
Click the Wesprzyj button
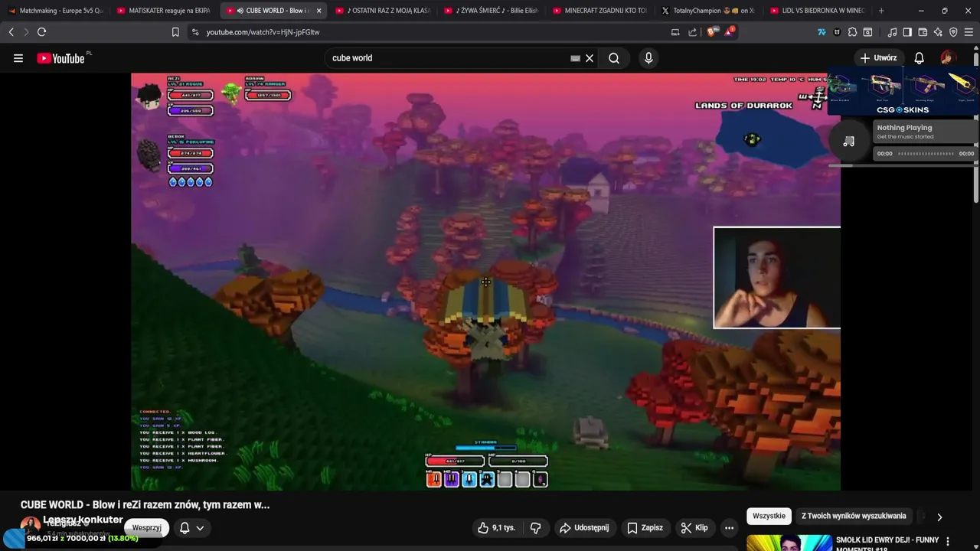click(x=146, y=528)
